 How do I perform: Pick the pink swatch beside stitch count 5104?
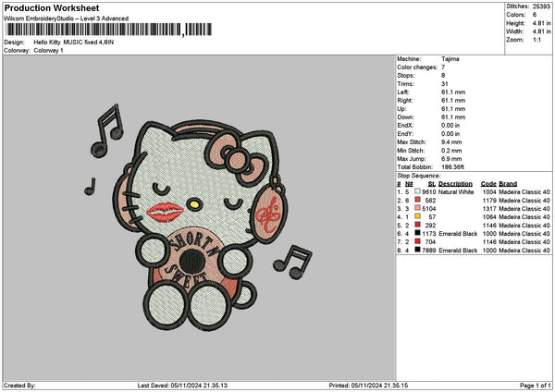[x=418, y=208]
